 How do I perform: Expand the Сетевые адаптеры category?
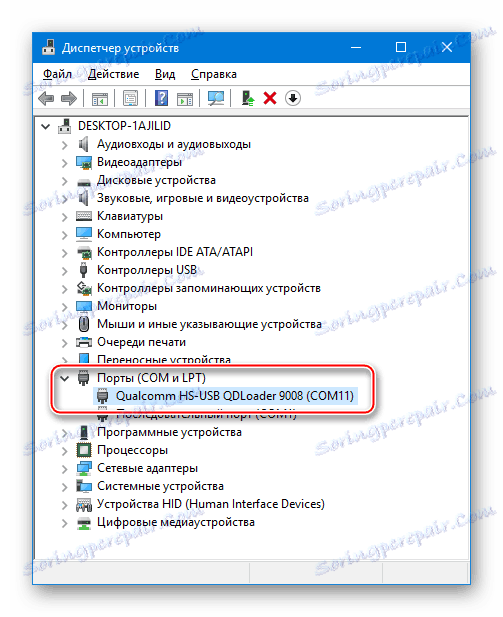pos(65,469)
